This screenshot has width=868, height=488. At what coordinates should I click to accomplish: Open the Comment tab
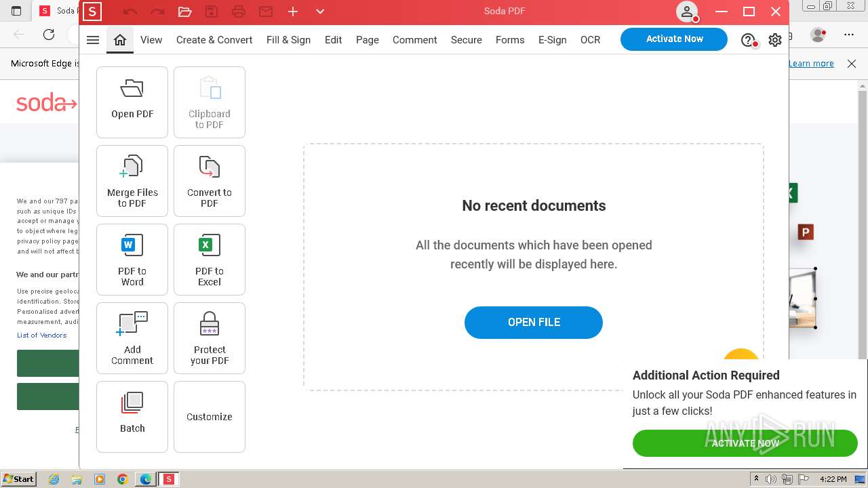pyautogui.click(x=414, y=40)
